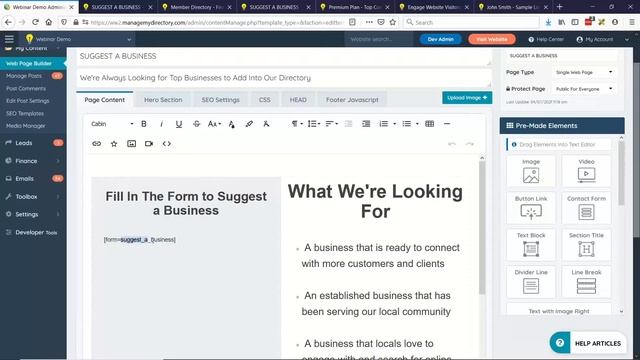Expand the Finance sidebar section
Screen dimensions: 640x360
tap(33, 161)
